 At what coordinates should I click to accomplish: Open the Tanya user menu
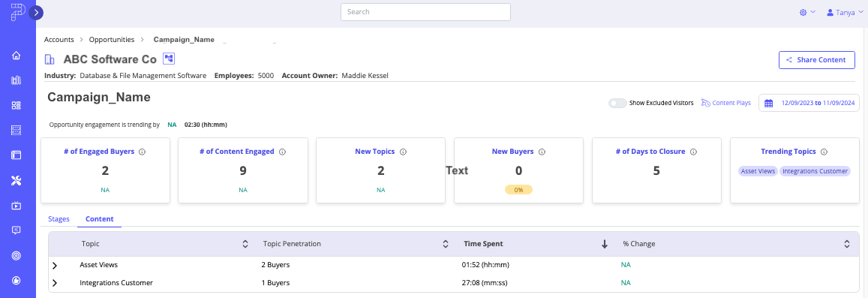point(845,12)
